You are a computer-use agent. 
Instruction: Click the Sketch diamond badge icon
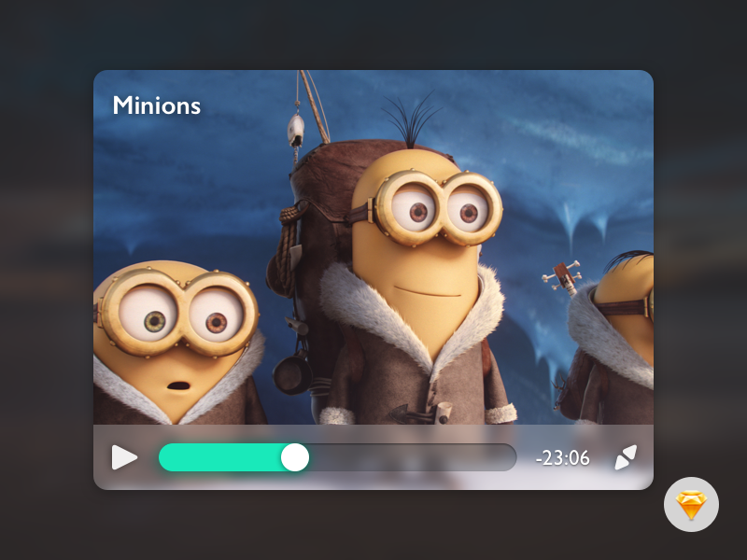click(x=691, y=505)
